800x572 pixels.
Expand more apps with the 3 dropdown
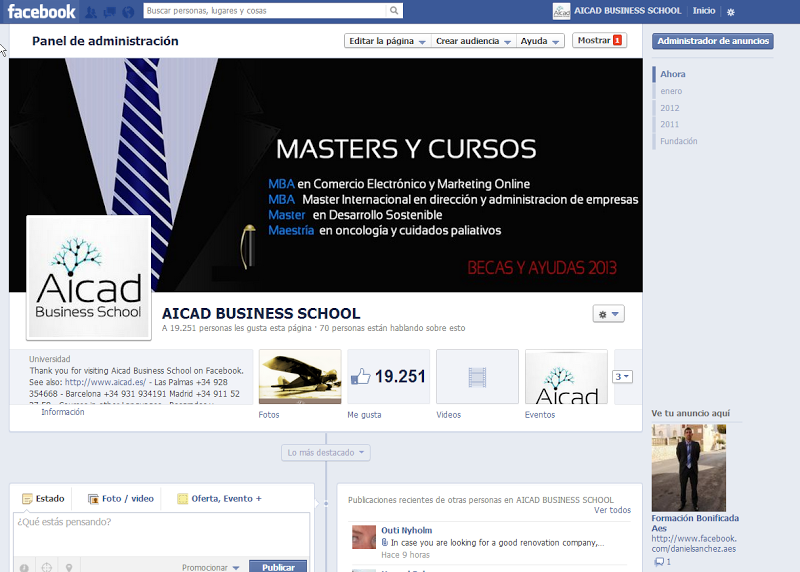pyautogui.click(x=622, y=377)
